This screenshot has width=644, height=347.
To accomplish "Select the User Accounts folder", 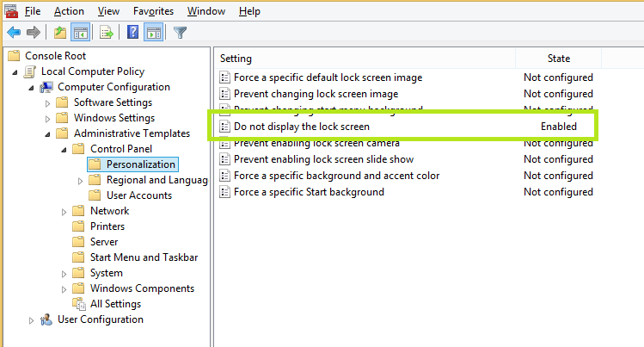I will point(138,195).
